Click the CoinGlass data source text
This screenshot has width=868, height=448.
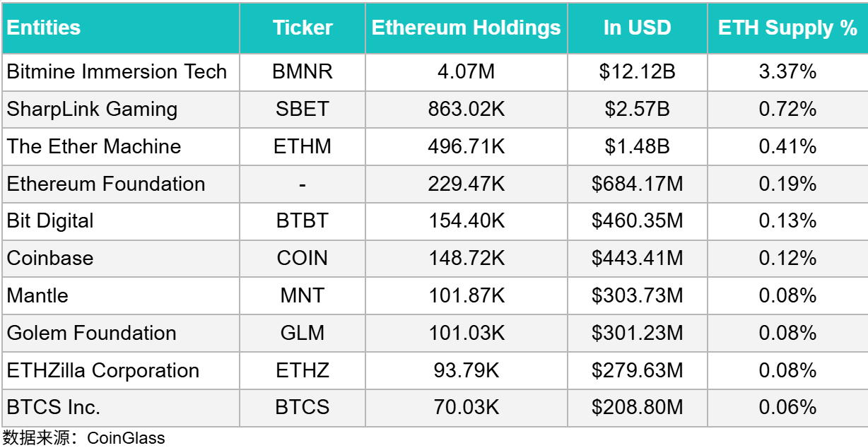(126, 438)
